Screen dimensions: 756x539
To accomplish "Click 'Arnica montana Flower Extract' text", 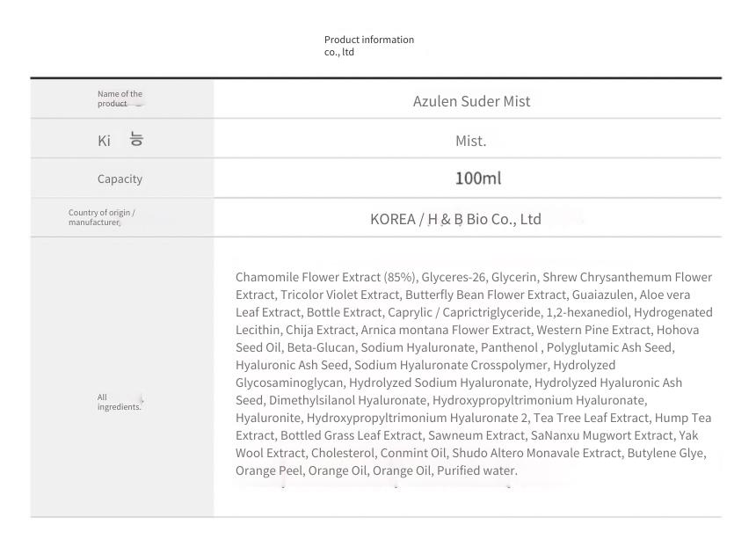I will pos(446,330).
